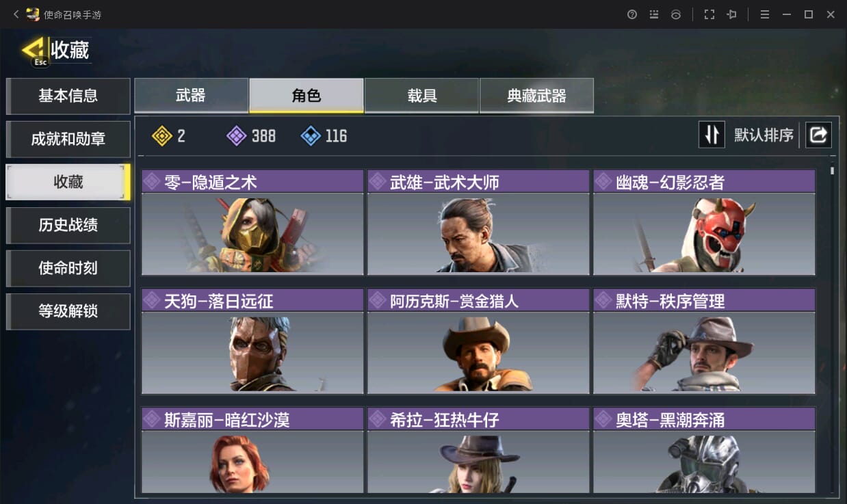Open the 默认排序 sorting dropdown

pos(764,135)
